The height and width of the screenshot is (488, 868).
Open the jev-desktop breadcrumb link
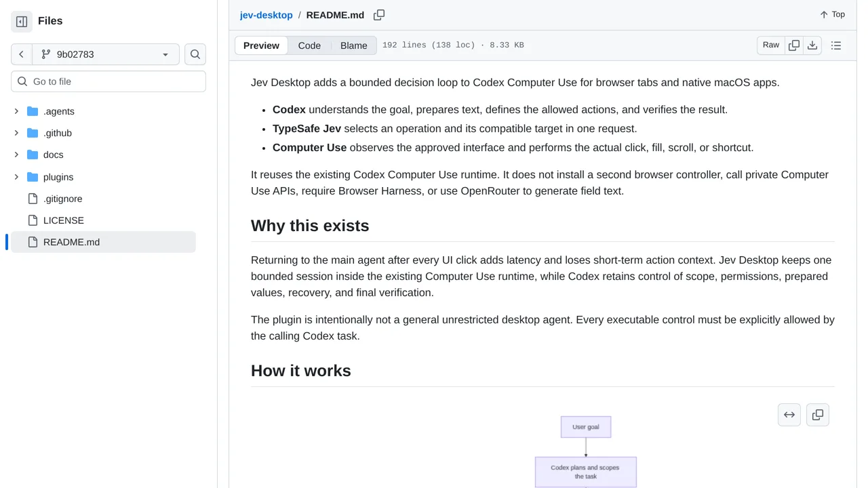(266, 15)
